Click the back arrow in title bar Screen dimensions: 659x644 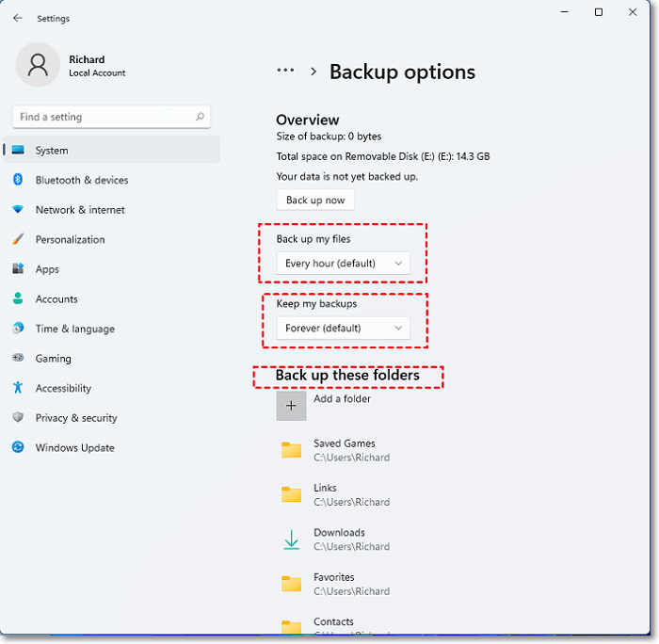coord(18,18)
